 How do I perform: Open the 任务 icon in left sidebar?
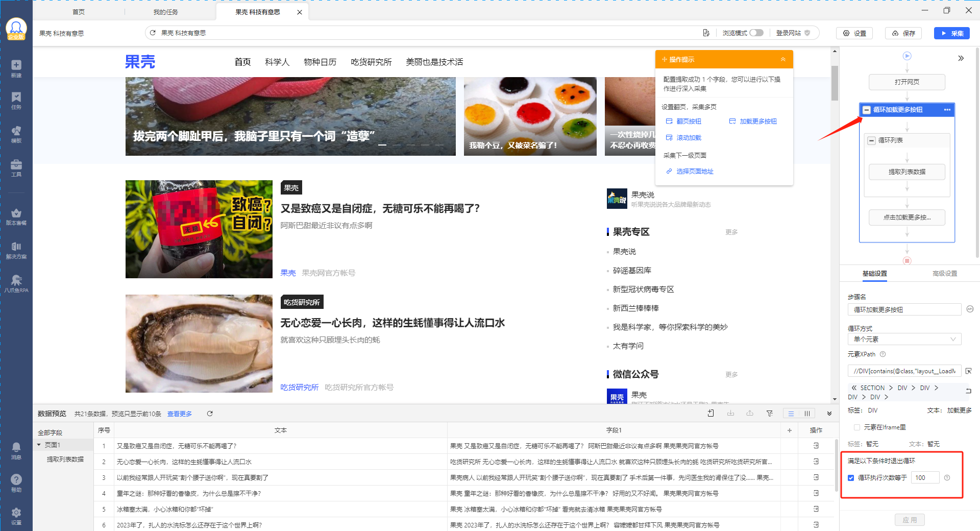(x=16, y=97)
